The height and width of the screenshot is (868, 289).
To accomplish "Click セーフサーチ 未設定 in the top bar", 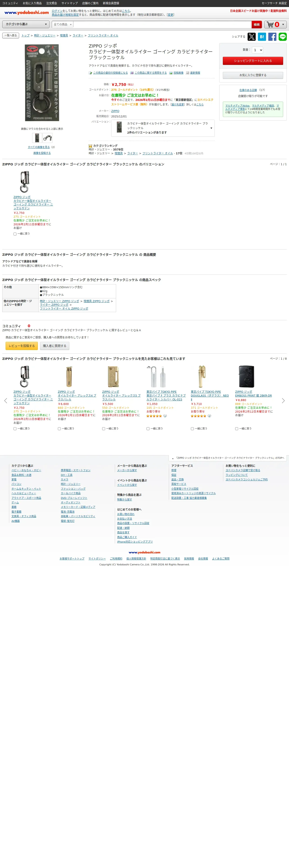I will tap(274, 3).
